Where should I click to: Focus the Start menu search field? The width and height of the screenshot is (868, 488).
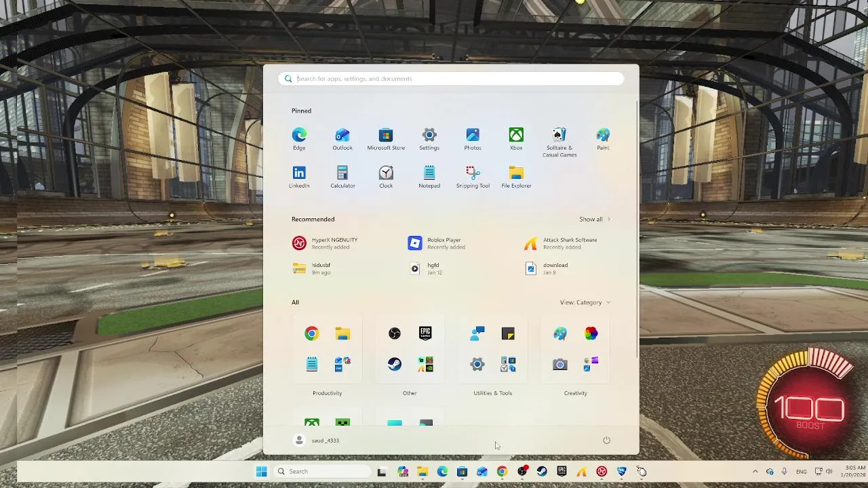(451, 79)
